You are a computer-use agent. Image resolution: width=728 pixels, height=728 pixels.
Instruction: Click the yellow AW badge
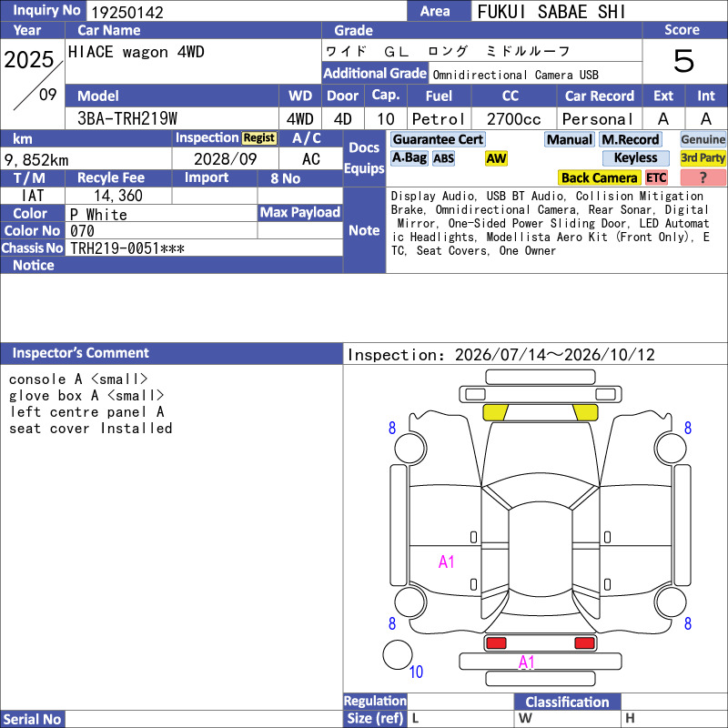(x=496, y=158)
